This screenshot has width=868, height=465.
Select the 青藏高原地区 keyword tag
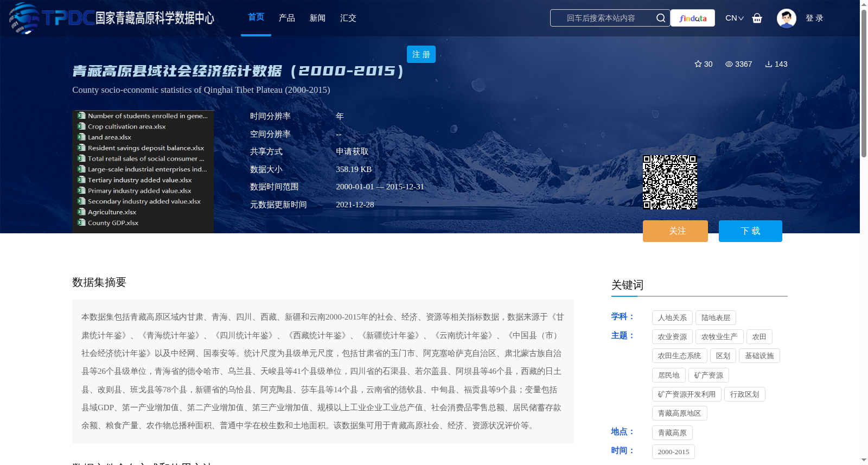679,413
